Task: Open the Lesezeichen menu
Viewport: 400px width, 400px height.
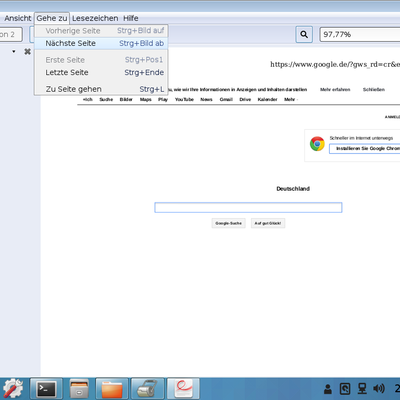Action: [95, 18]
